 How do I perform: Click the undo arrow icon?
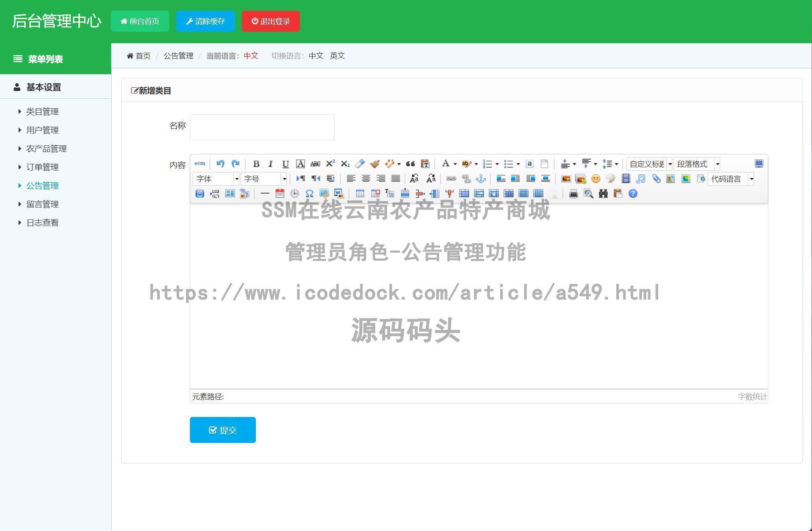(x=220, y=164)
